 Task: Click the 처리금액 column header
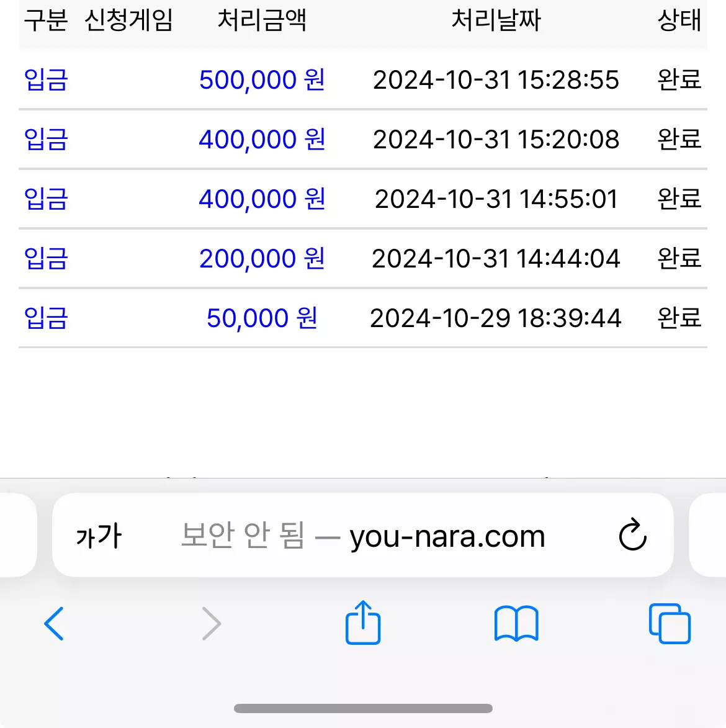tap(262, 20)
